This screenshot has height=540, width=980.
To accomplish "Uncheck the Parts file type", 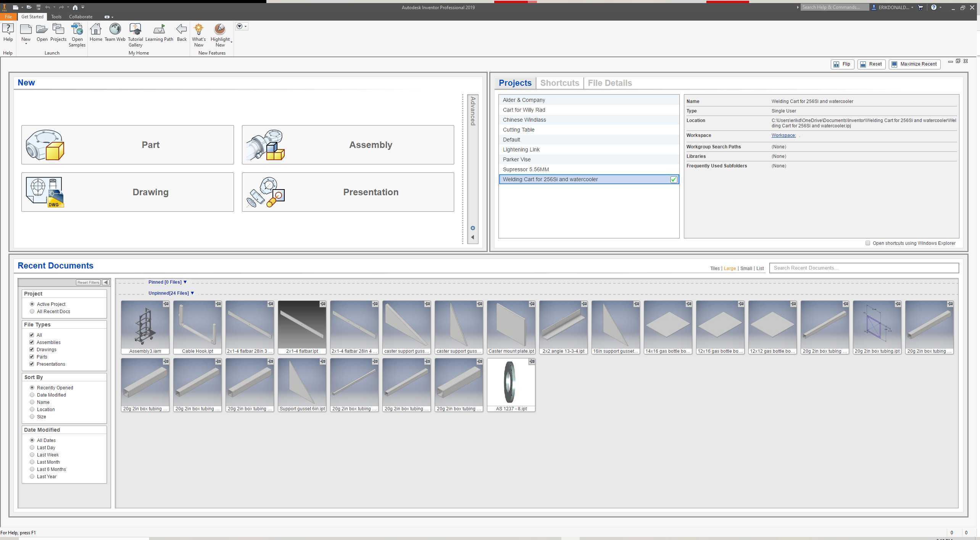I will [x=32, y=357].
